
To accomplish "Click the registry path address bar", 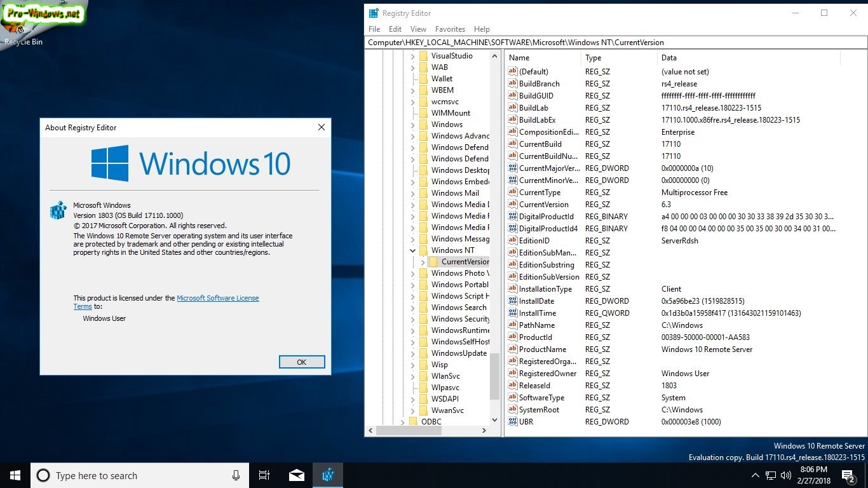I will click(616, 43).
